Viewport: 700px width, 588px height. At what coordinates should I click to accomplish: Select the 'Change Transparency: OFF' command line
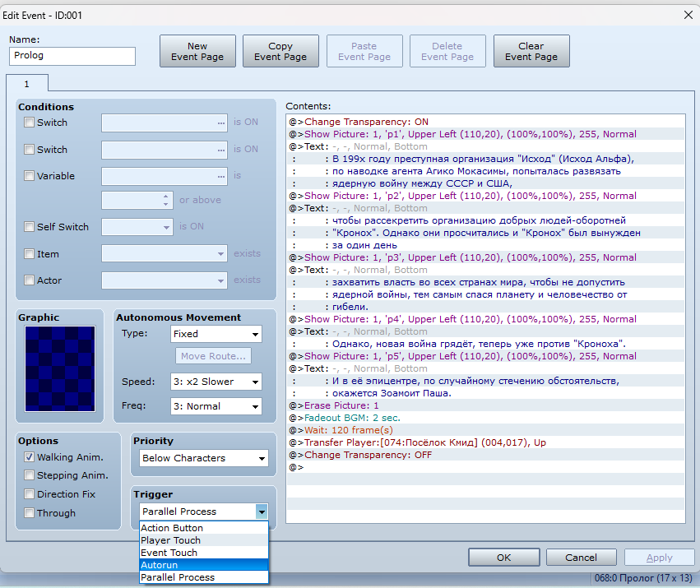pos(485,455)
